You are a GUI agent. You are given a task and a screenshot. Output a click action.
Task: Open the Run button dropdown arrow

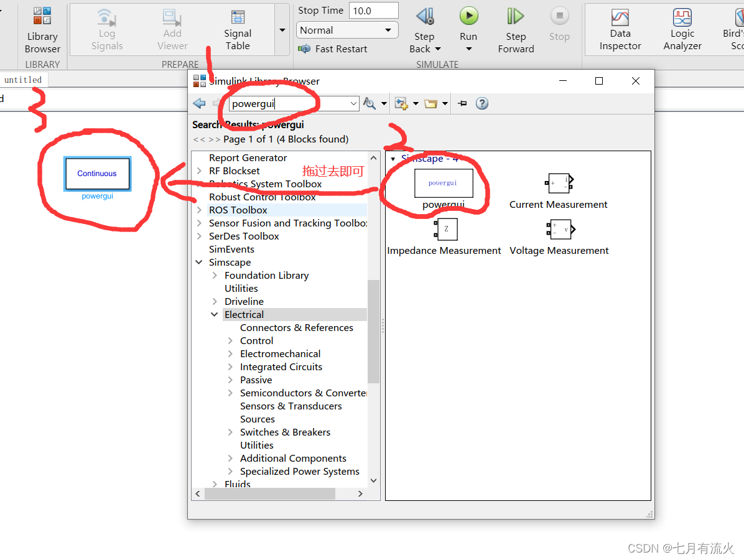(x=469, y=49)
